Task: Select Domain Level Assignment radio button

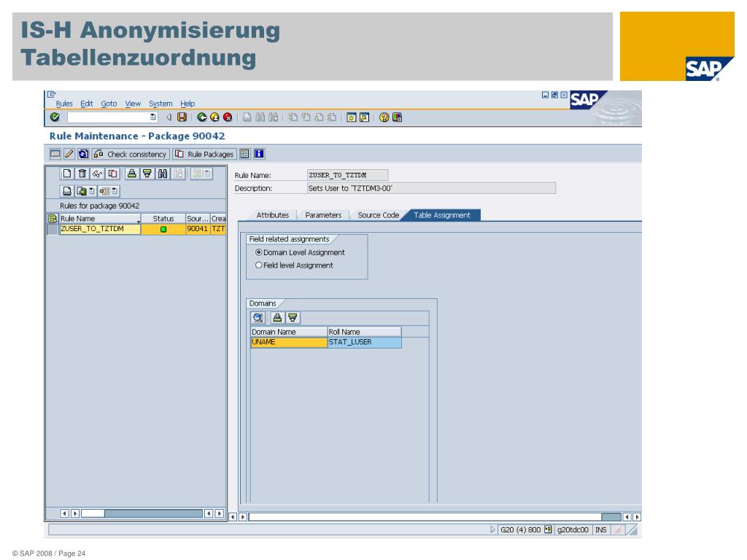Action: point(259,252)
